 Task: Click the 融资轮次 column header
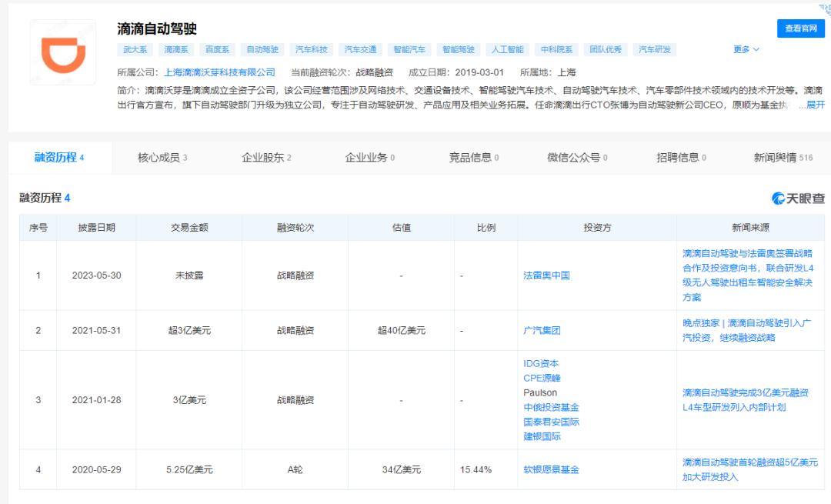click(x=295, y=227)
